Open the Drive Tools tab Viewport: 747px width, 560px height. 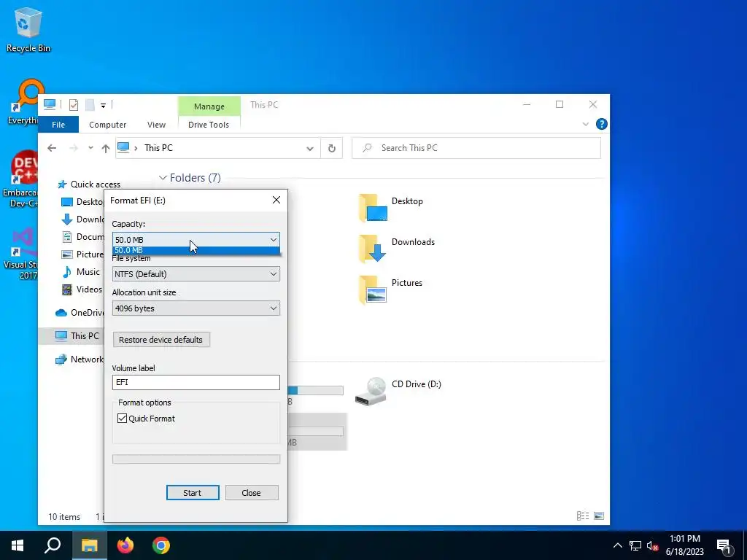click(x=209, y=125)
